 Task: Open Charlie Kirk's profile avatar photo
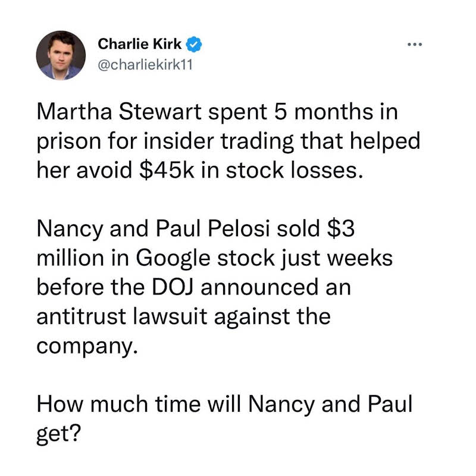tap(59, 56)
